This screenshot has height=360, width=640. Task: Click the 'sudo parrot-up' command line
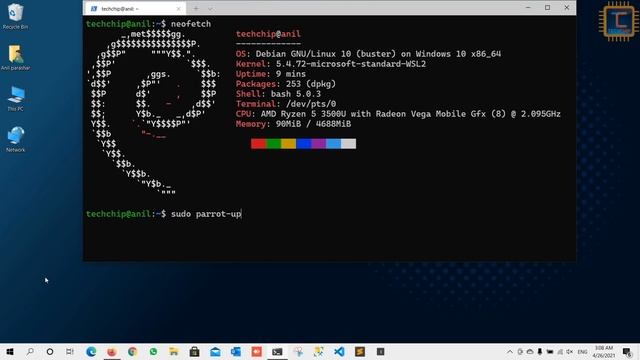tap(206, 214)
